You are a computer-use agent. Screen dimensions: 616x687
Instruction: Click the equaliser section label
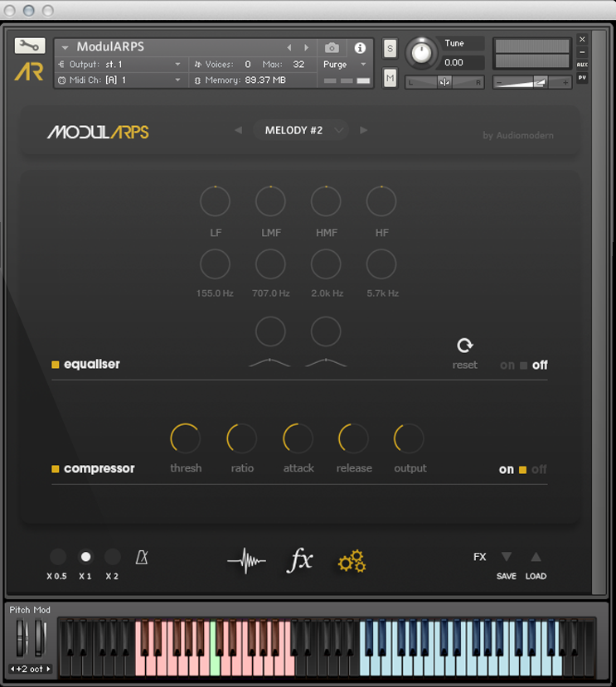click(x=92, y=364)
